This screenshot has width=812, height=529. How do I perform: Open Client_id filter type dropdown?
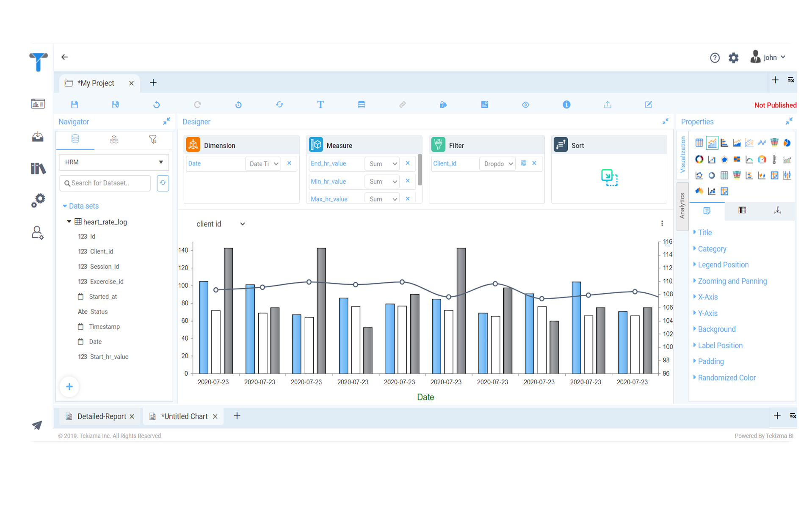pyautogui.click(x=498, y=164)
